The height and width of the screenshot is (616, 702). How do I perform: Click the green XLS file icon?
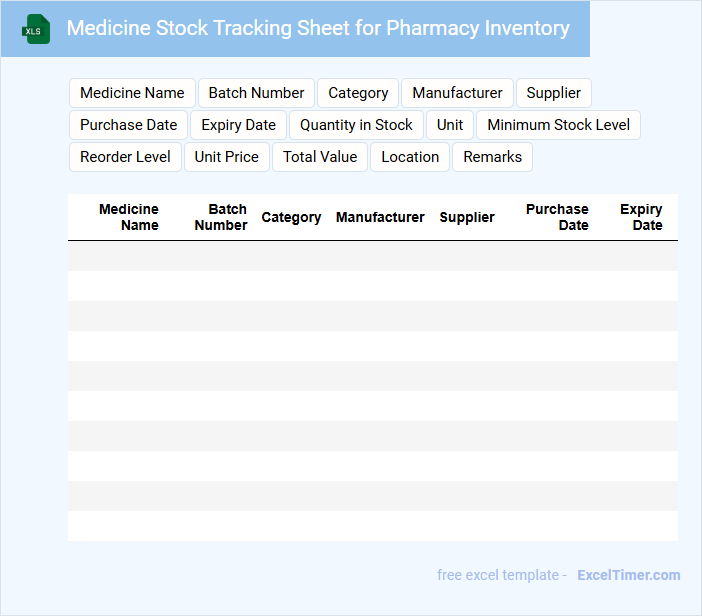[x=36, y=29]
